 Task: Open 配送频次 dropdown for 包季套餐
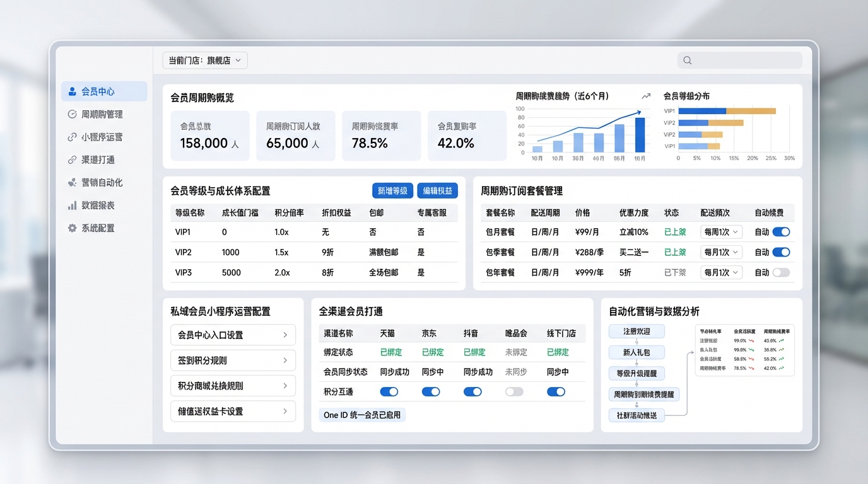(x=721, y=252)
